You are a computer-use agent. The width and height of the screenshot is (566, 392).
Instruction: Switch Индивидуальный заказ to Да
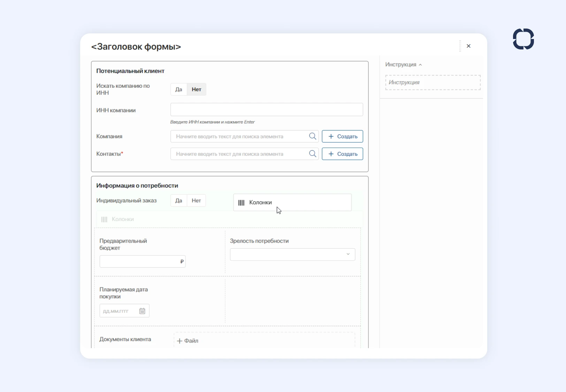[x=179, y=201]
